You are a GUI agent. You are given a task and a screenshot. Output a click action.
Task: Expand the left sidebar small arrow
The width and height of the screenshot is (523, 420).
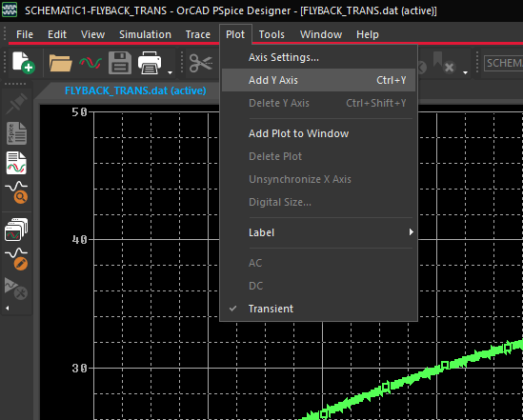8,308
